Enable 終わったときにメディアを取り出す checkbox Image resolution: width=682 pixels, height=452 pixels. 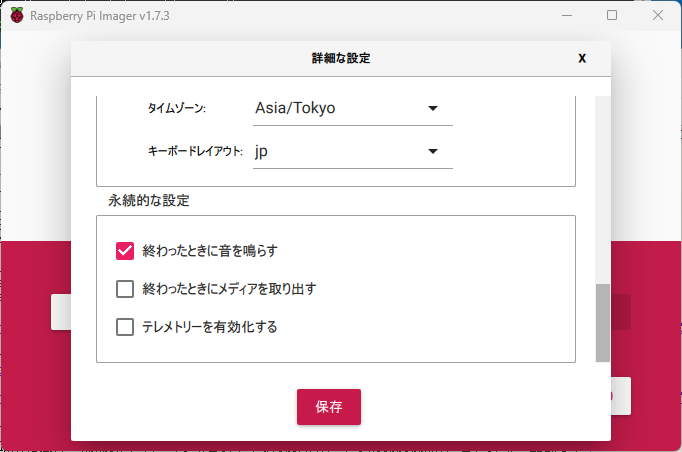pos(125,289)
